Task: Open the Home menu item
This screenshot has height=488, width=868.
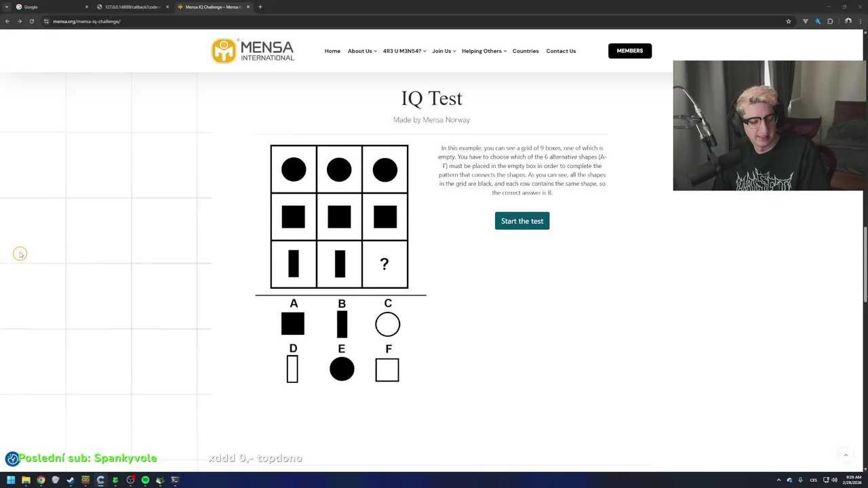Action: tap(332, 51)
